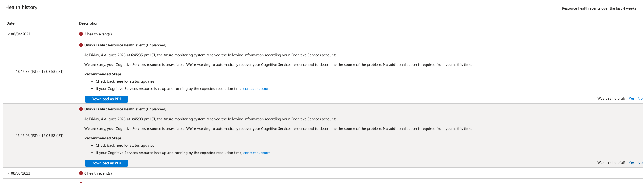644x183 pixels.
Task: Mark the 18:45:35 event as helpful with Yes
Action: click(x=632, y=99)
